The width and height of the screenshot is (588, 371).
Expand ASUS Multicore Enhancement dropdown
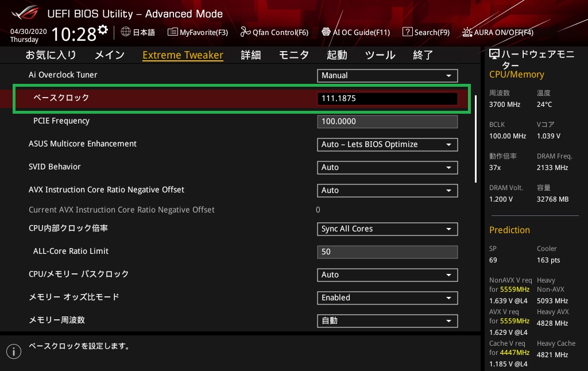[388, 144]
